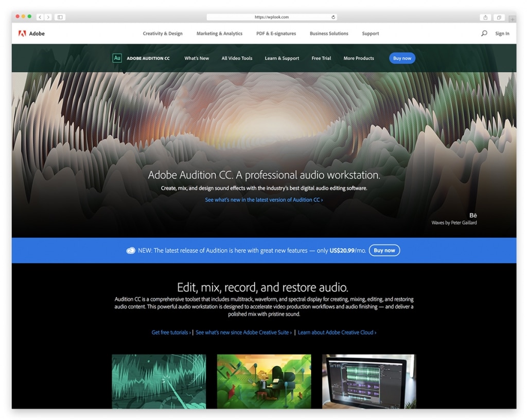Add a new tab with the plus button
Screen dimensions: 527x420
point(513,19)
